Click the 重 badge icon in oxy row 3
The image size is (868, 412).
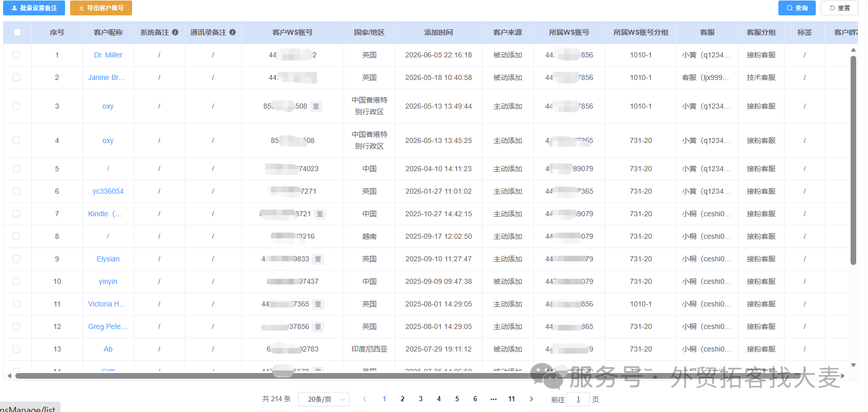click(316, 107)
